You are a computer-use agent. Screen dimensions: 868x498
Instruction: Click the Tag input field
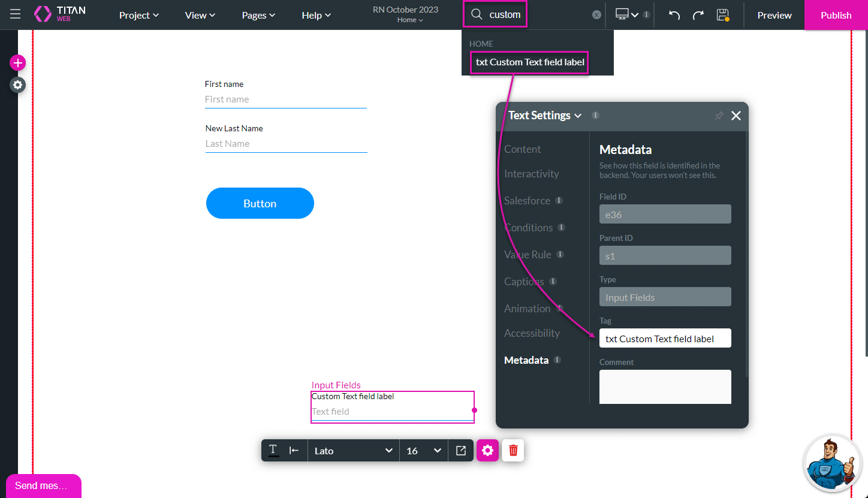point(665,339)
